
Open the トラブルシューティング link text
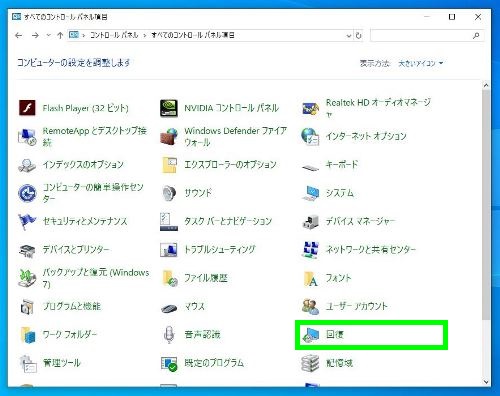(x=220, y=250)
